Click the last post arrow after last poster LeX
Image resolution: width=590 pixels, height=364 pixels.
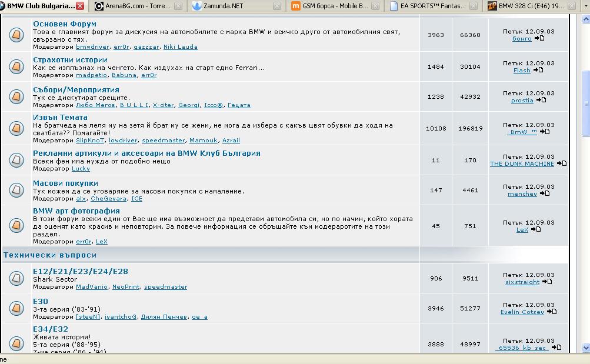(536, 229)
